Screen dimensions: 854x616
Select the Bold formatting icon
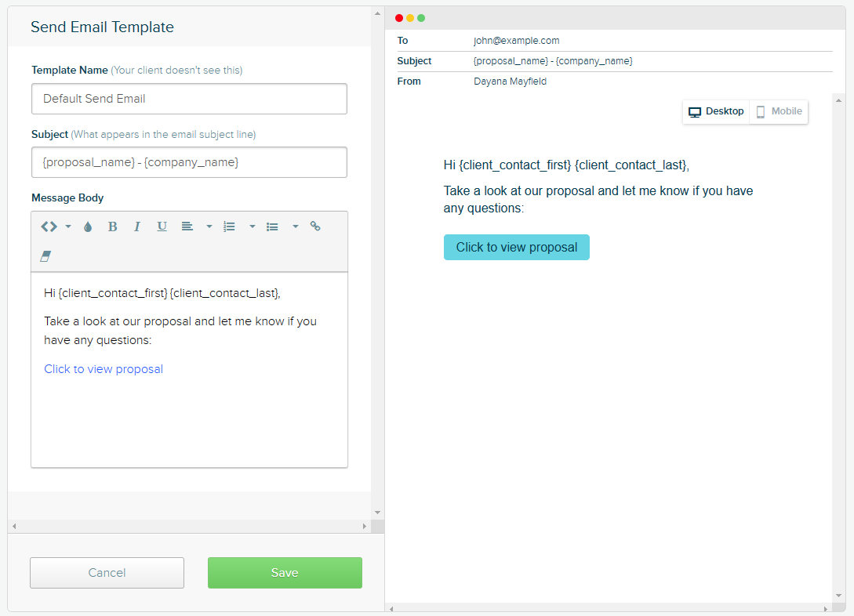(x=112, y=226)
